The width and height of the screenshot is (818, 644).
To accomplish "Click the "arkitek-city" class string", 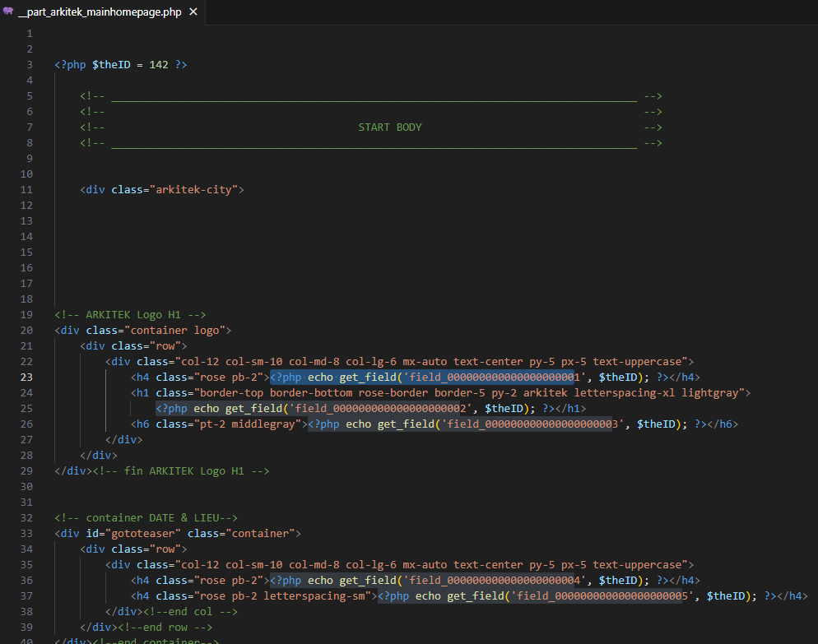I will [x=193, y=190].
